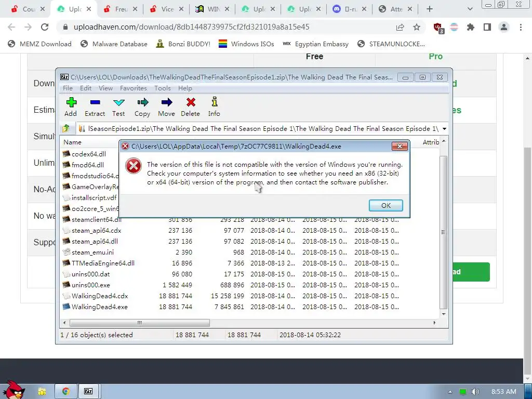
Task: Open the Edit menu in 7-Zip
Action: (86, 88)
